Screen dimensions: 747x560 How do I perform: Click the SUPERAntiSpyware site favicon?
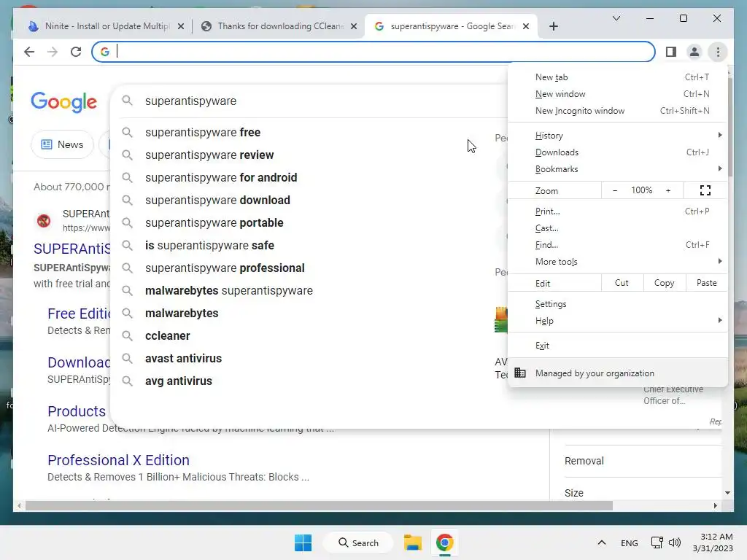coord(44,220)
